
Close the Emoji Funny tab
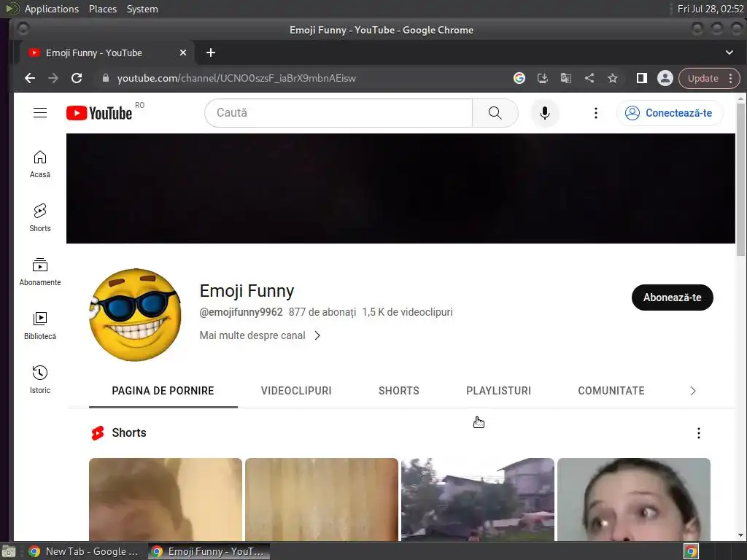183,52
